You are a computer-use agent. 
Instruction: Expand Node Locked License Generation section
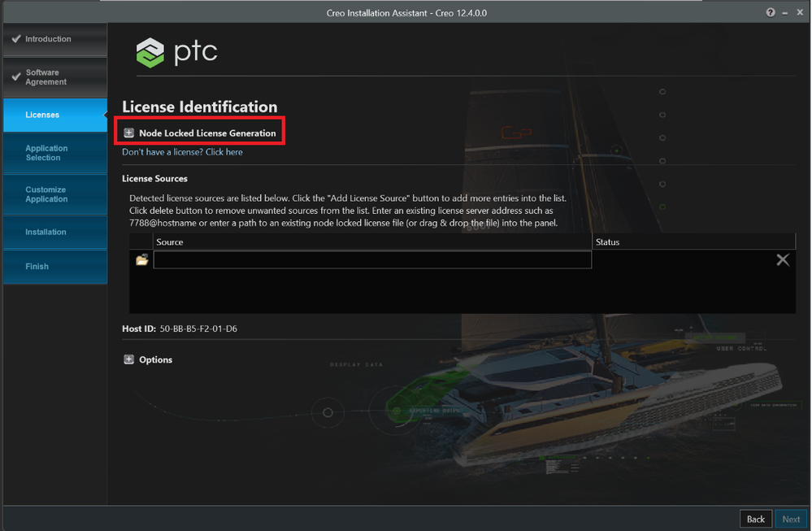coord(207,133)
